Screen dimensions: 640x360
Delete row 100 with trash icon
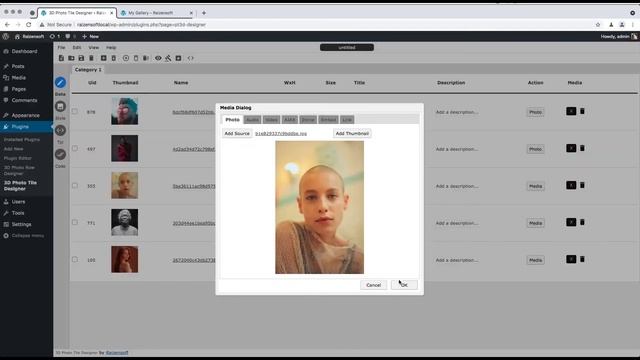(x=582, y=259)
